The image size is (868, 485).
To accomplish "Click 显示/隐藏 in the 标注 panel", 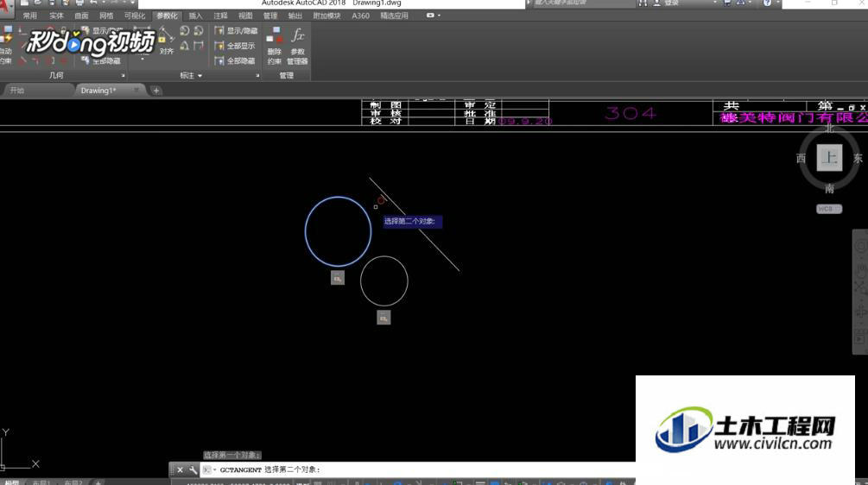I will (235, 31).
